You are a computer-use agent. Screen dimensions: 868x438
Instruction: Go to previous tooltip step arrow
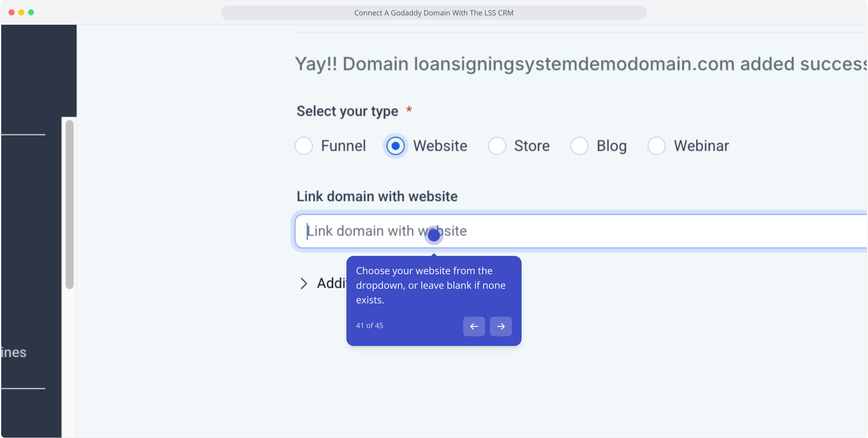pos(474,326)
